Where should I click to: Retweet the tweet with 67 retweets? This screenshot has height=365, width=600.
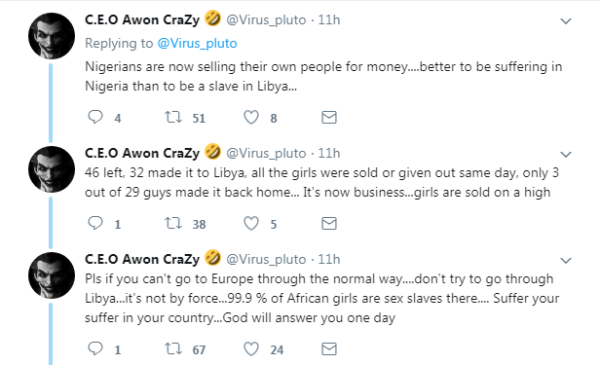coord(173,349)
